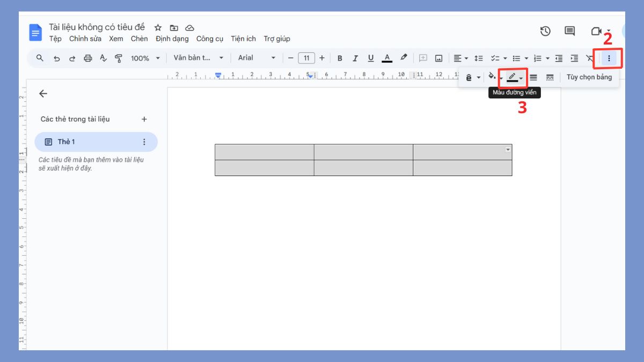Click the print icon in toolbar
644x362 pixels.
click(x=88, y=58)
